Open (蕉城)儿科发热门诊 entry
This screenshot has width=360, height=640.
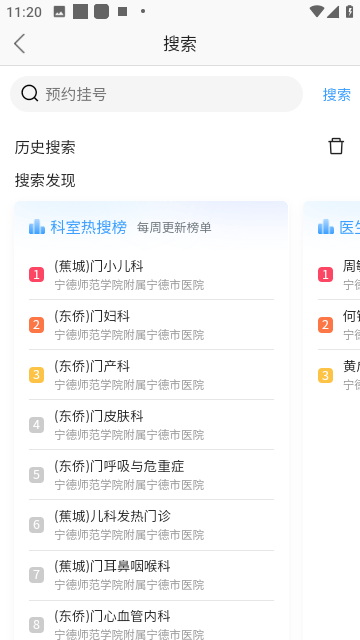[151, 525]
